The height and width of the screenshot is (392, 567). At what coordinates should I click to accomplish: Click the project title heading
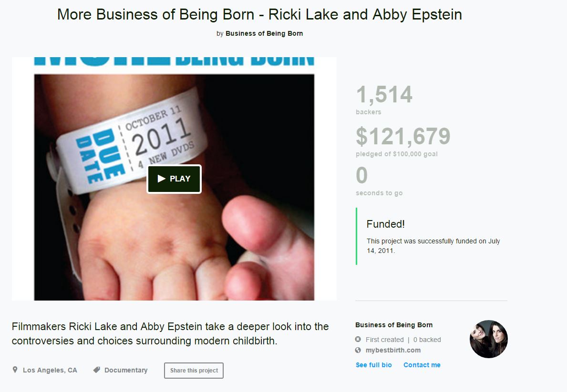point(259,14)
